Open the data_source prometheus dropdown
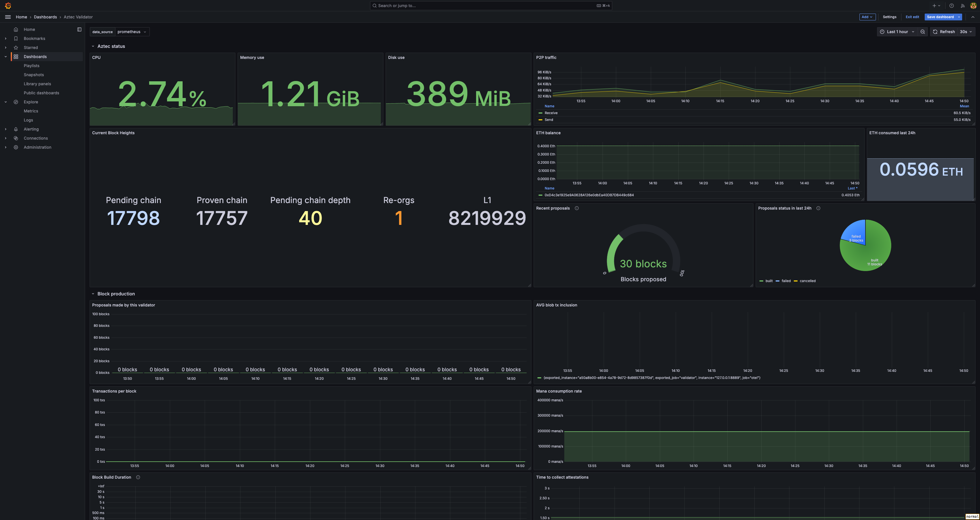This screenshot has height=520, width=980. [x=132, y=32]
